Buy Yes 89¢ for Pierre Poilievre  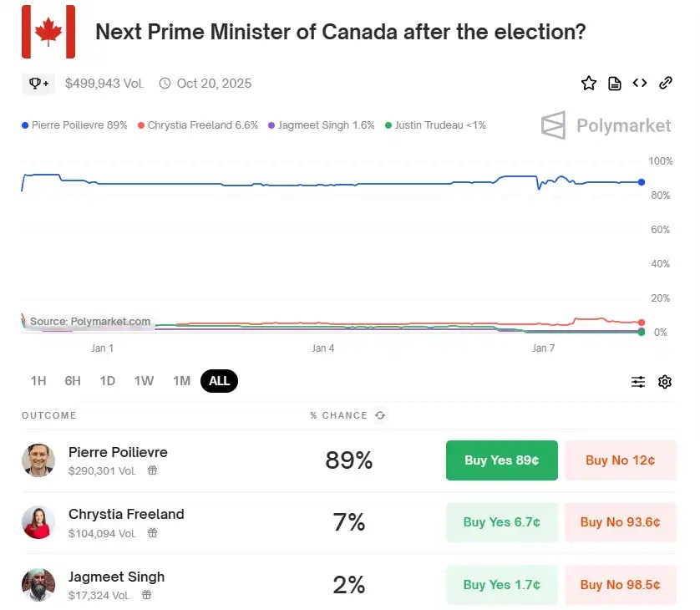[x=501, y=460]
